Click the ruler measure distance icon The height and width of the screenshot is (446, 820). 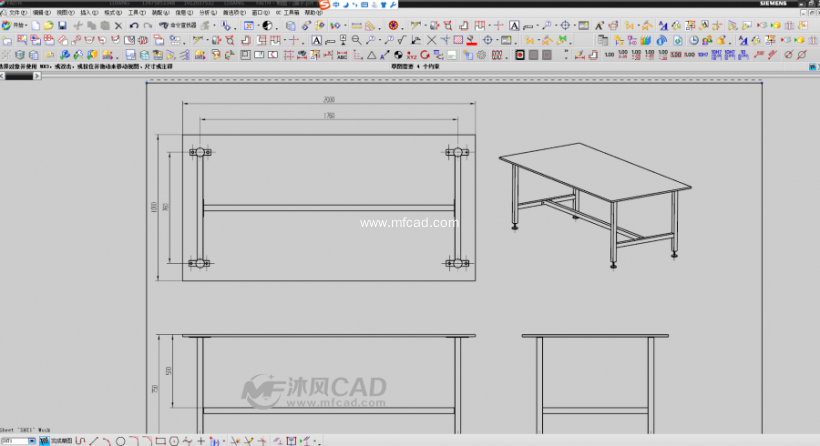[357, 25]
